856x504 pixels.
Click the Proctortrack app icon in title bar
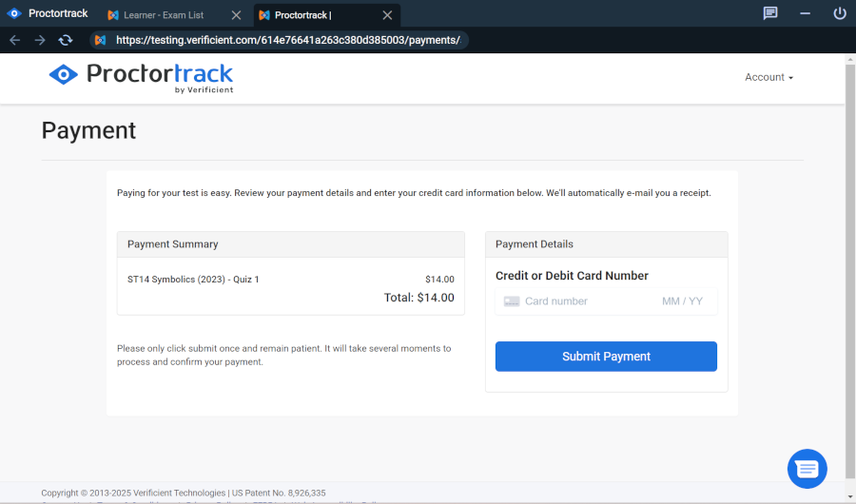click(14, 13)
